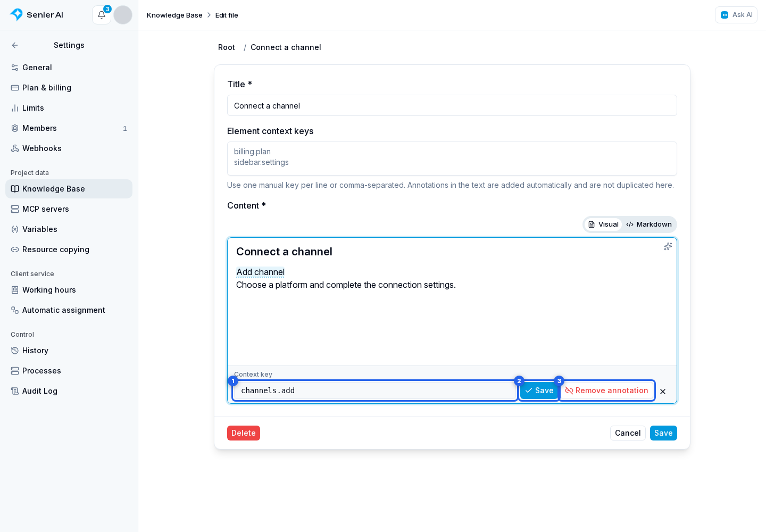Click the 'Choose a platform' paragraph
This screenshot has width=766, height=532.
346,285
